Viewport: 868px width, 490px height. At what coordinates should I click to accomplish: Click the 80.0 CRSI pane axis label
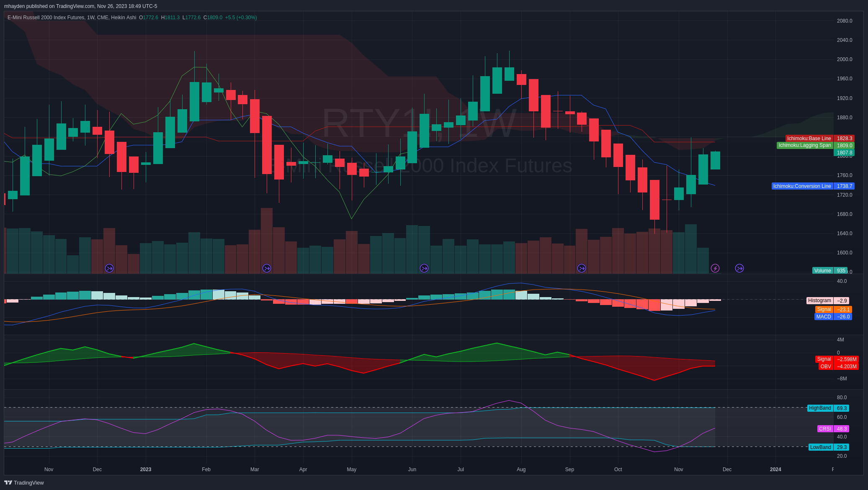point(842,398)
